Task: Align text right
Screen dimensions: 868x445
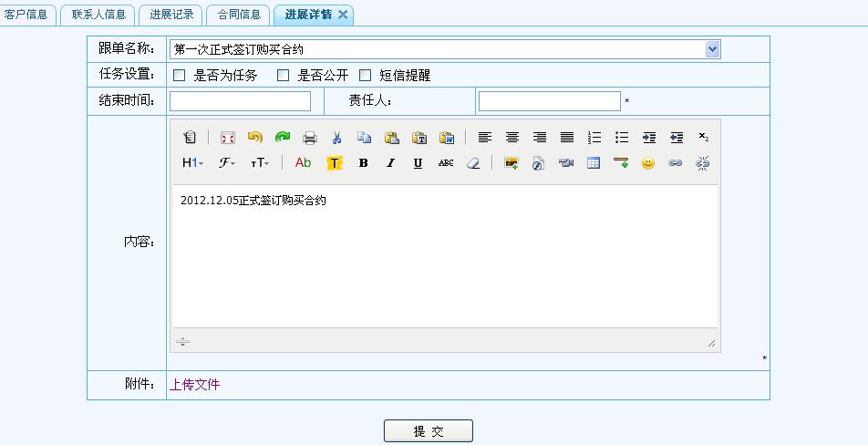Action: (x=540, y=138)
